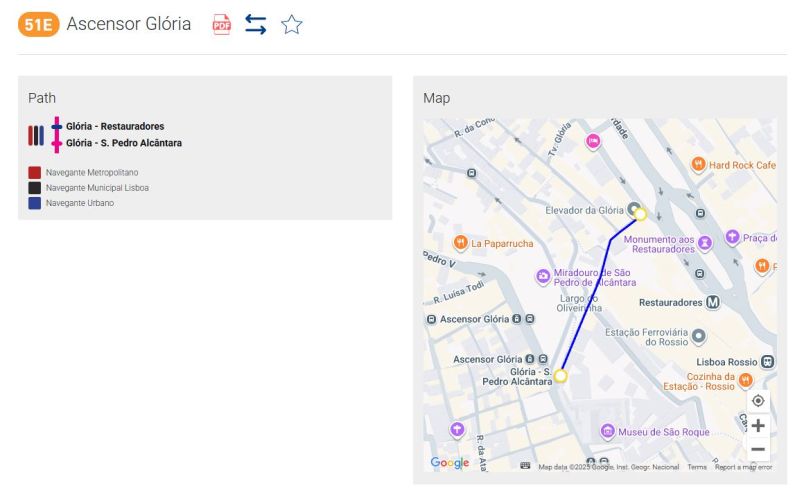The height and width of the screenshot is (495, 800).
Task: Select the Glória - Restauradores stop
Action: pos(115,127)
